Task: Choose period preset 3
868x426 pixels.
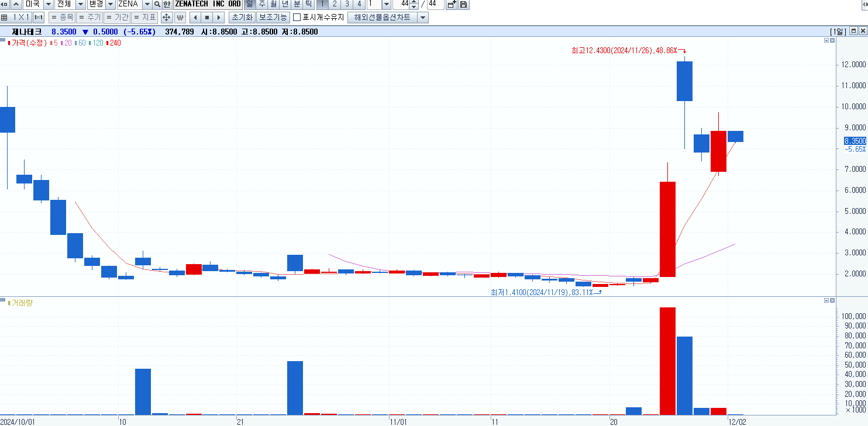Action: coord(347,4)
